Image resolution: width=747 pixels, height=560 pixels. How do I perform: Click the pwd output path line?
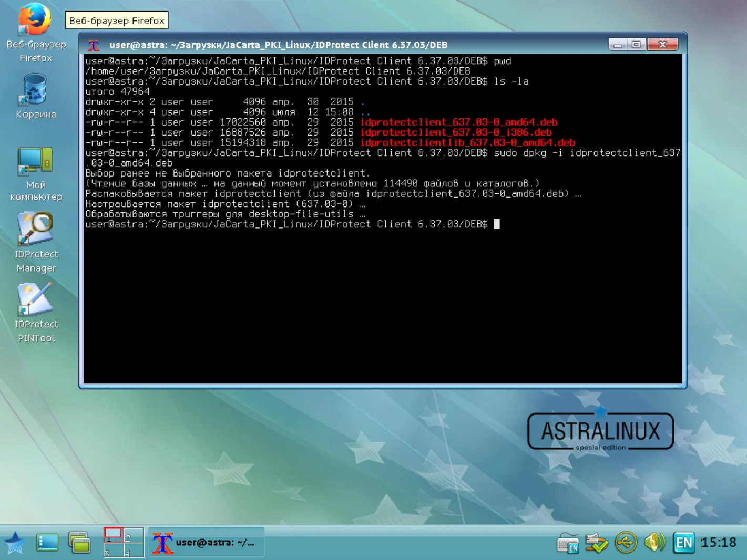[278, 71]
